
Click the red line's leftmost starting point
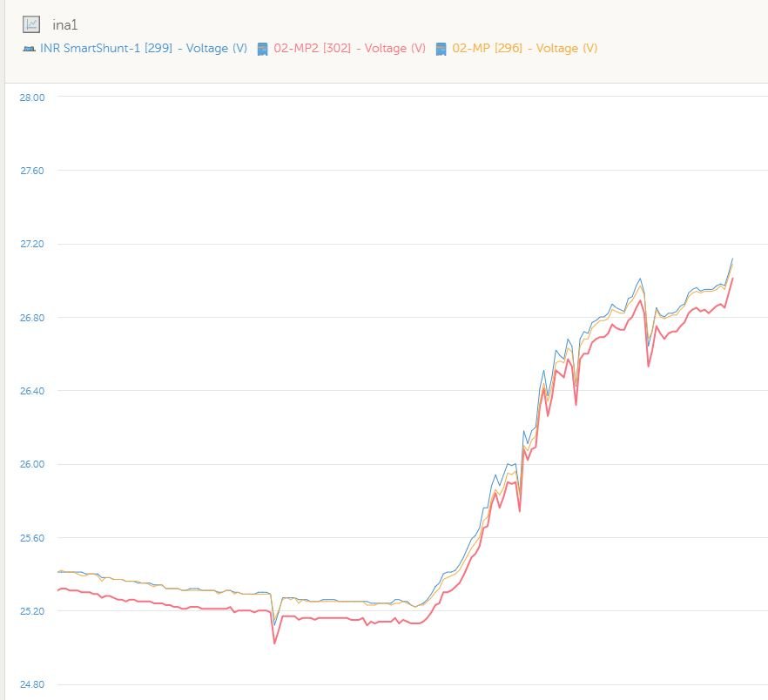click(x=57, y=590)
